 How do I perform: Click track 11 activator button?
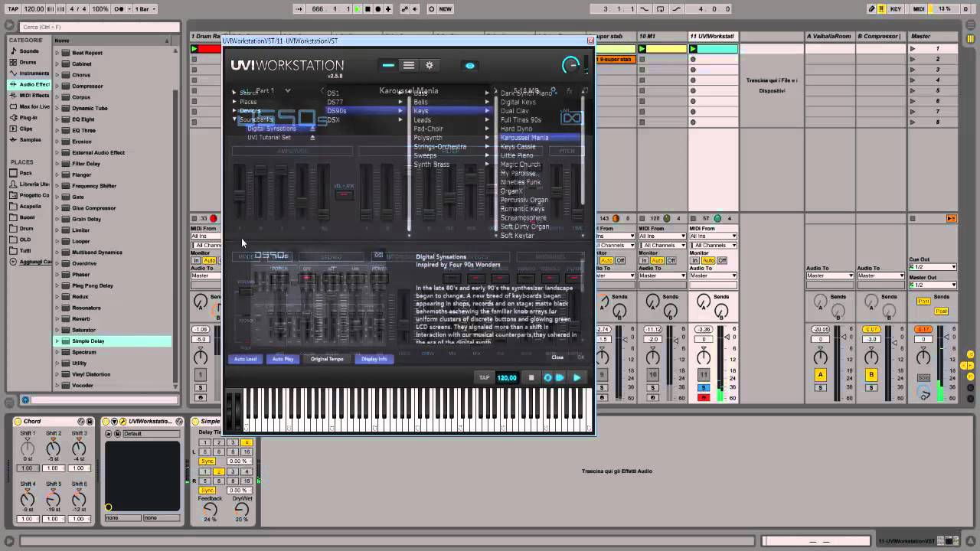pos(704,375)
